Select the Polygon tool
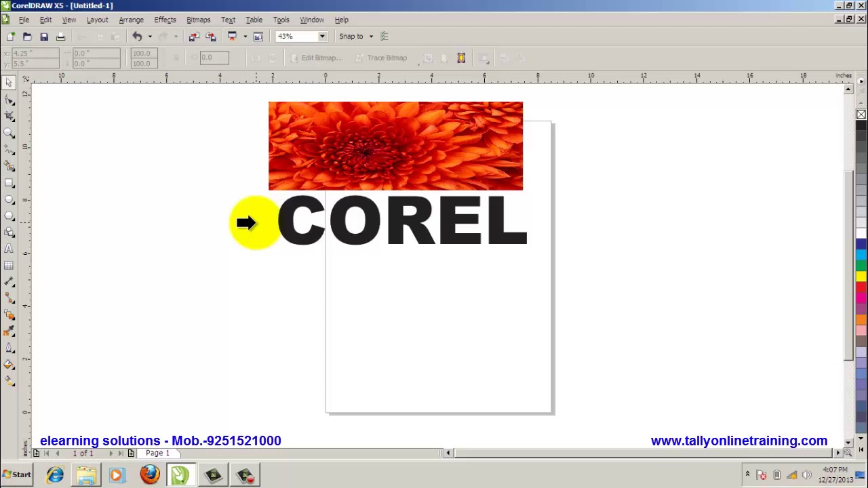868x488 pixels. pyautogui.click(x=9, y=216)
